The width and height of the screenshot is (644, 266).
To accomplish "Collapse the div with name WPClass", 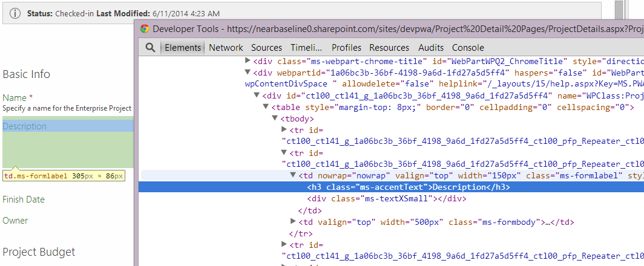I will (256, 96).
